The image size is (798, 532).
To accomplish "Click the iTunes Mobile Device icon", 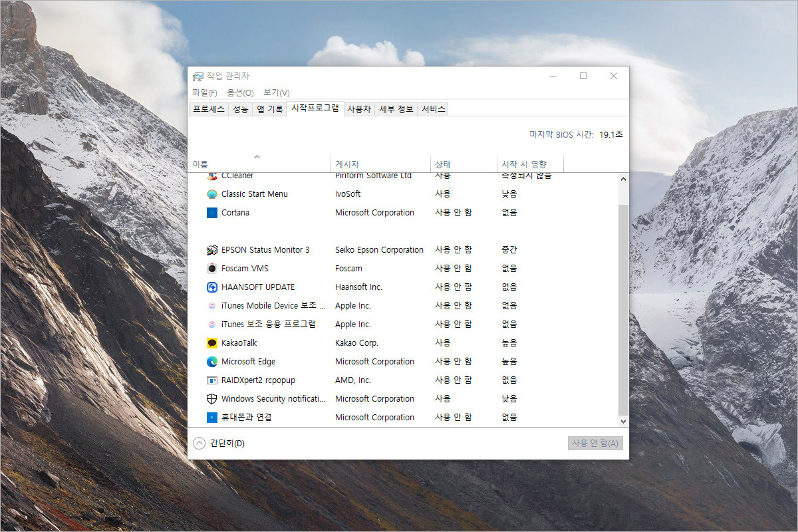I will pos(212,306).
